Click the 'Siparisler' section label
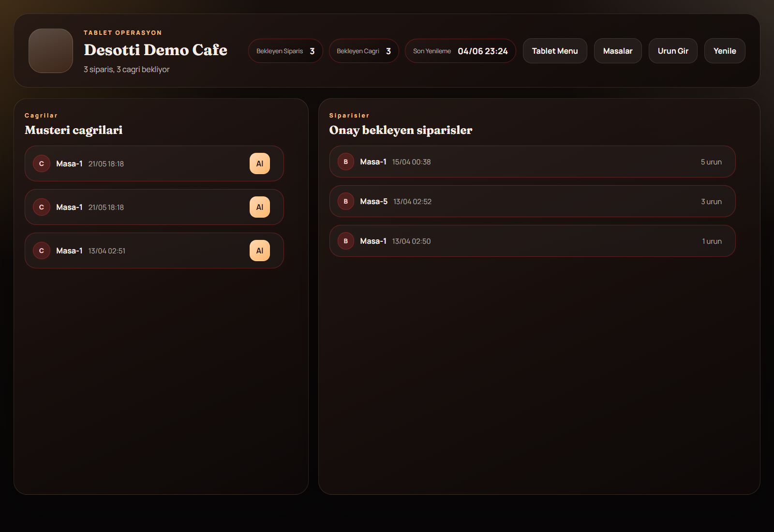Viewport: 774px width, 532px height. coord(349,116)
